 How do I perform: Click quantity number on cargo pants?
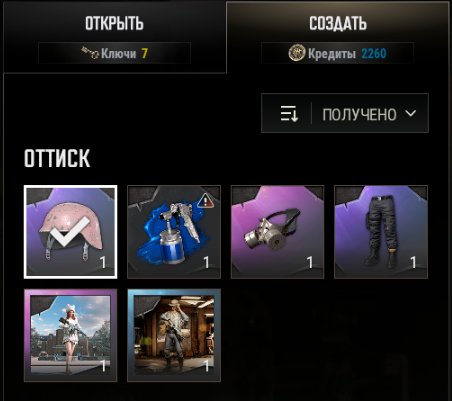click(x=413, y=262)
